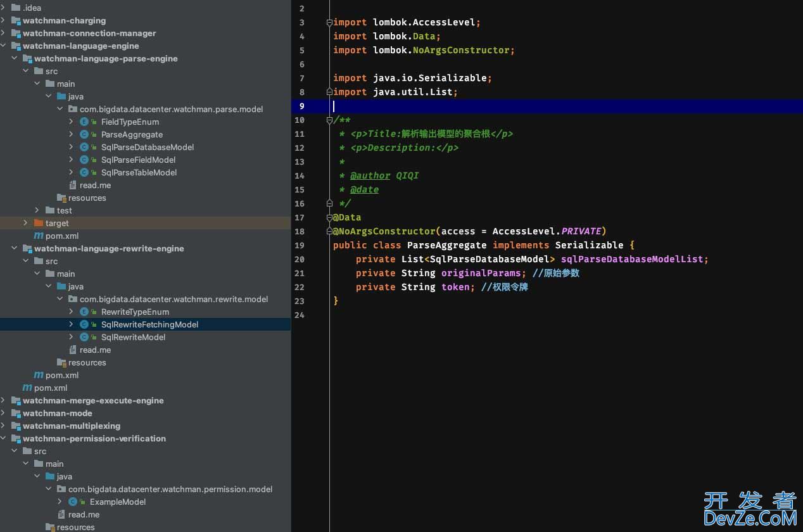Select SqlRewriteModel in the project tree

coord(133,337)
